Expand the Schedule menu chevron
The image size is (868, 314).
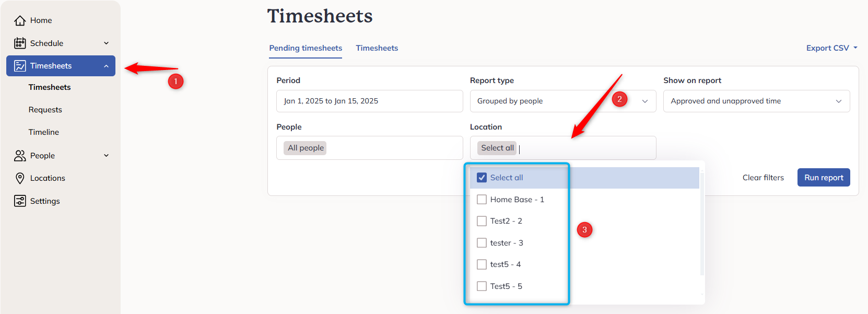click(107, 43)
